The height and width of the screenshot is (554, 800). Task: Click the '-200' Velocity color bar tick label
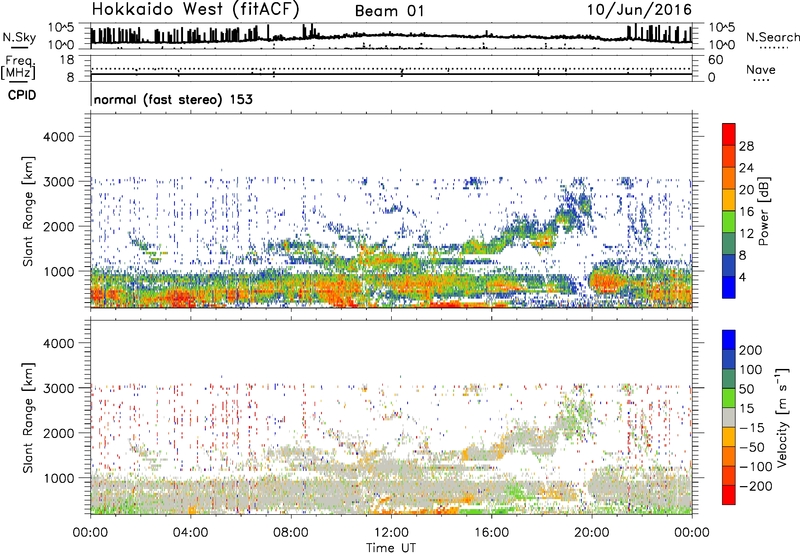pyautogui.click(x=756, y=486)
